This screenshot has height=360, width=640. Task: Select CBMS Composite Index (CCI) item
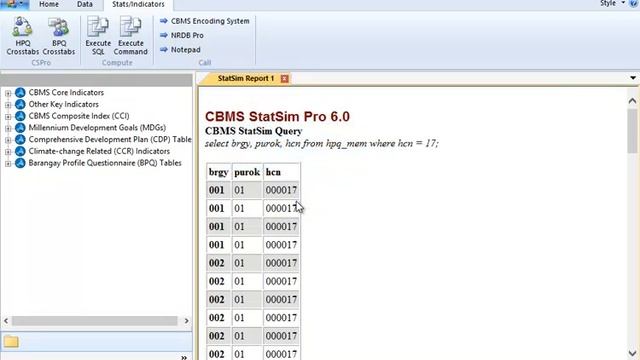tap(79, 116)
